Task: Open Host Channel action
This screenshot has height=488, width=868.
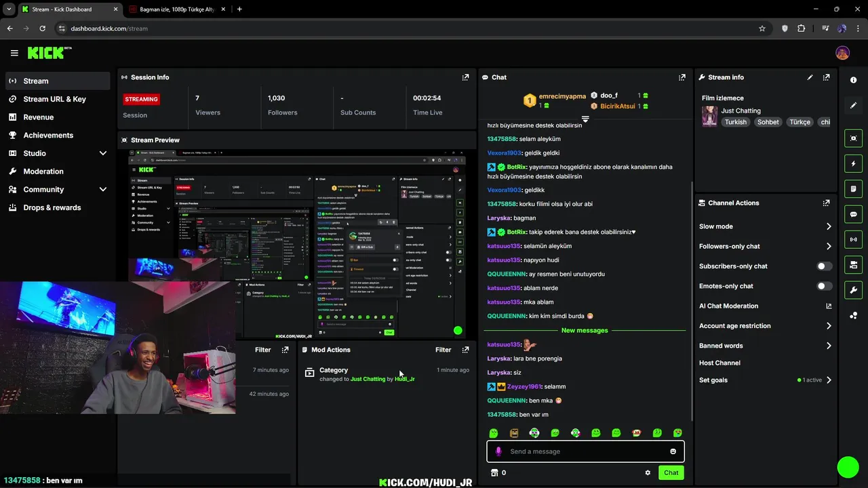Action: 719,363
